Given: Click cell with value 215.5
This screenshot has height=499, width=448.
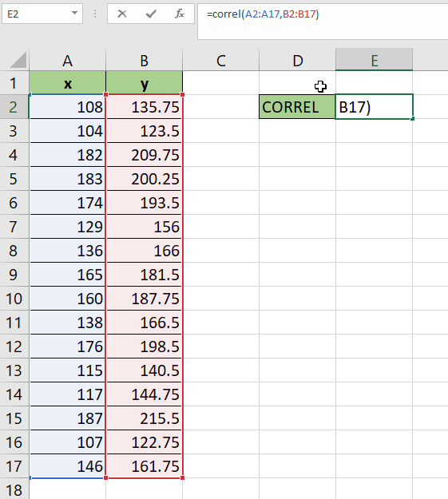Looking at the screenshot, I should click(145, 418).
